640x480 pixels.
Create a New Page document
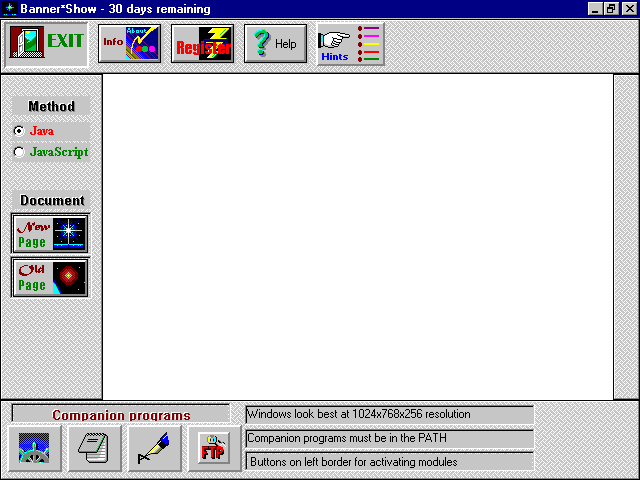click(50, 234)
